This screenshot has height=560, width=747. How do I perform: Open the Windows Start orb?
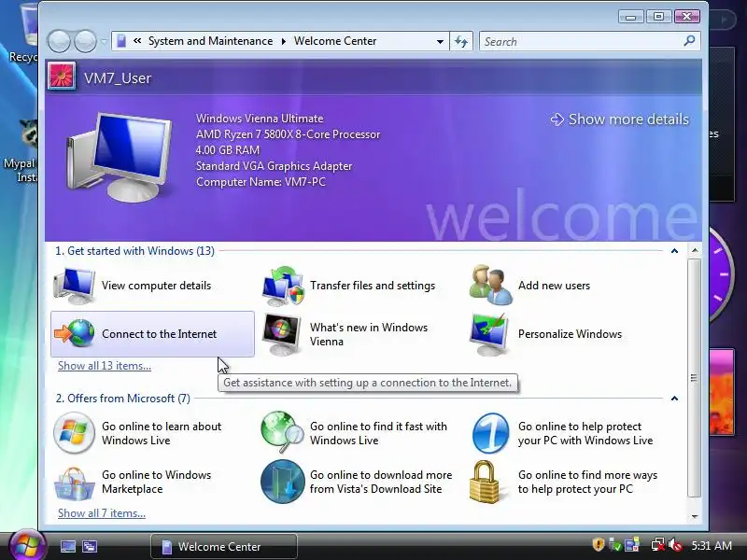(x=26, y=545)
